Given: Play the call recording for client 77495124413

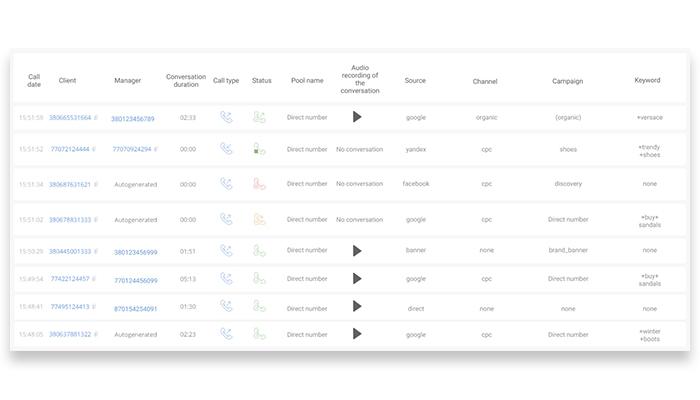Looking at the screenshot, I should (x=357, y=306).
